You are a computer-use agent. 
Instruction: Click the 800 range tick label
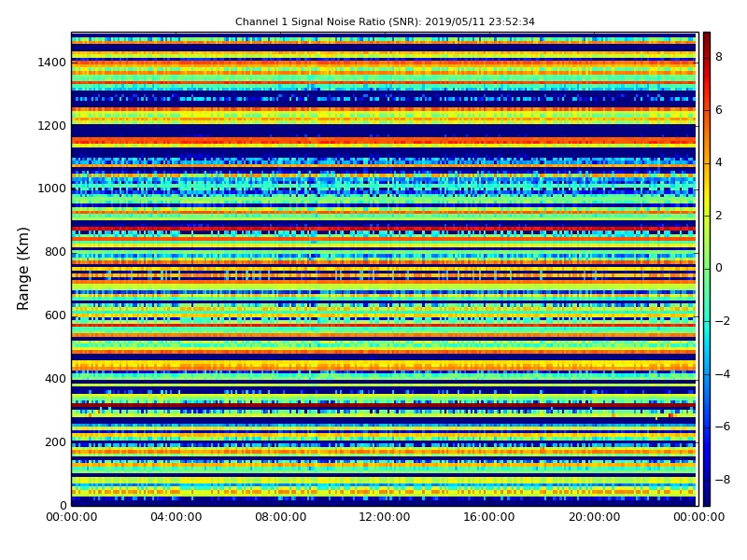pos(55,252)
